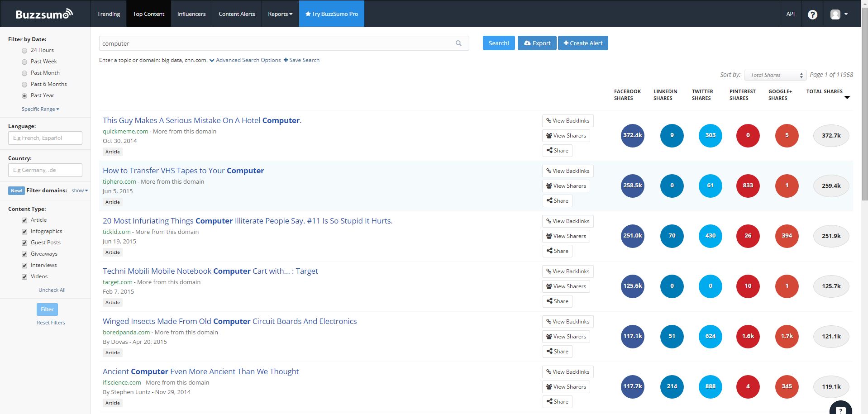Uncheck the Videos content type
868x414 pixels.
coord(24,277)
